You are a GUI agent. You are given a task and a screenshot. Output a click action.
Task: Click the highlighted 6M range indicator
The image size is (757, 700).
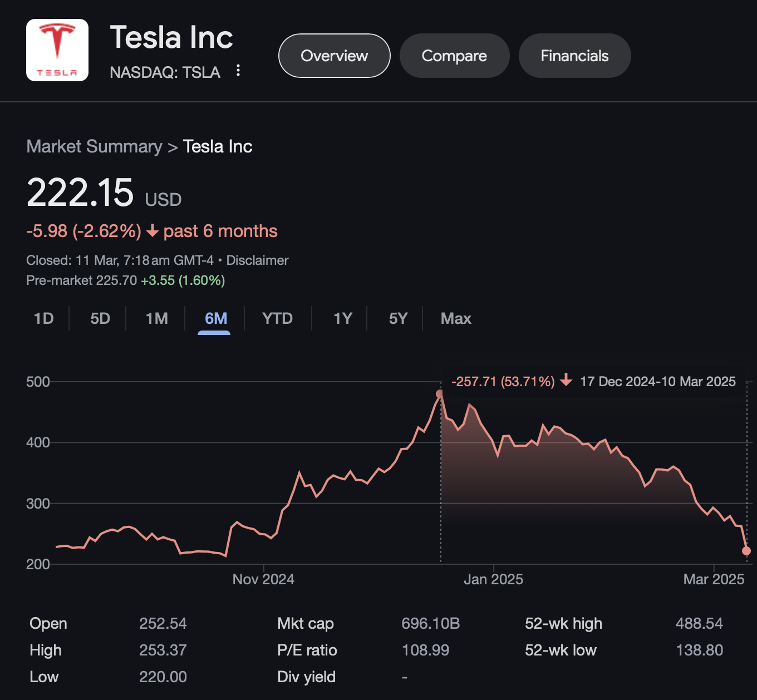point(214,318)
